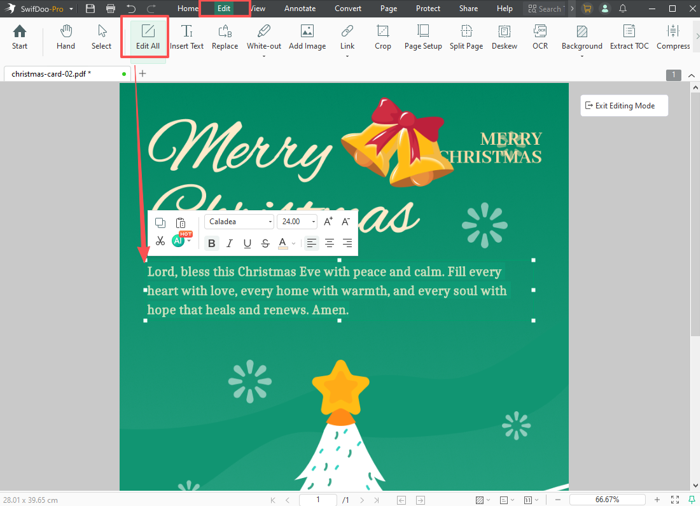Expand the White-out dropdown arrow
This screenshot has width=700, height=506.
pos(264,57)
